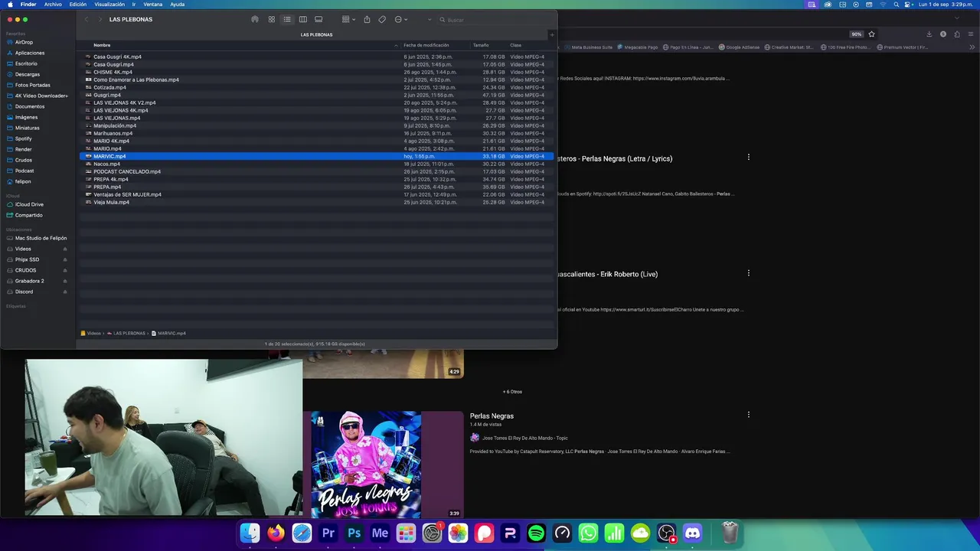
Task: Open AirDrop in the Finder sidebar
Action: point(24,42)
